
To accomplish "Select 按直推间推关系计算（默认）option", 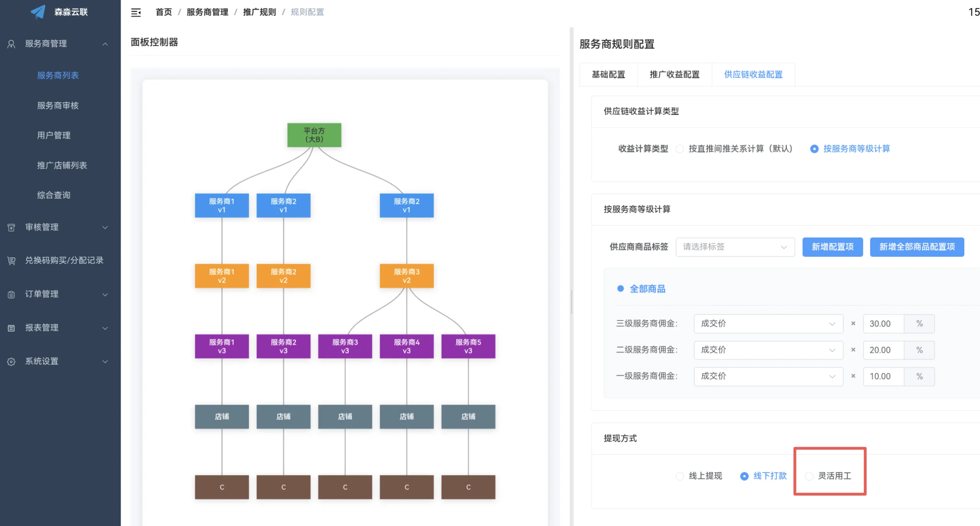I will click(x=680, y=149).
